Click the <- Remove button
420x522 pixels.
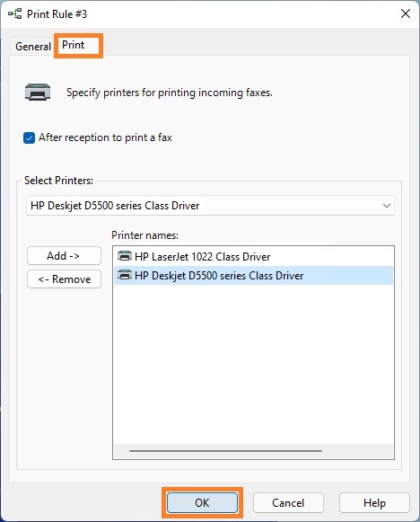coord(64,279)
